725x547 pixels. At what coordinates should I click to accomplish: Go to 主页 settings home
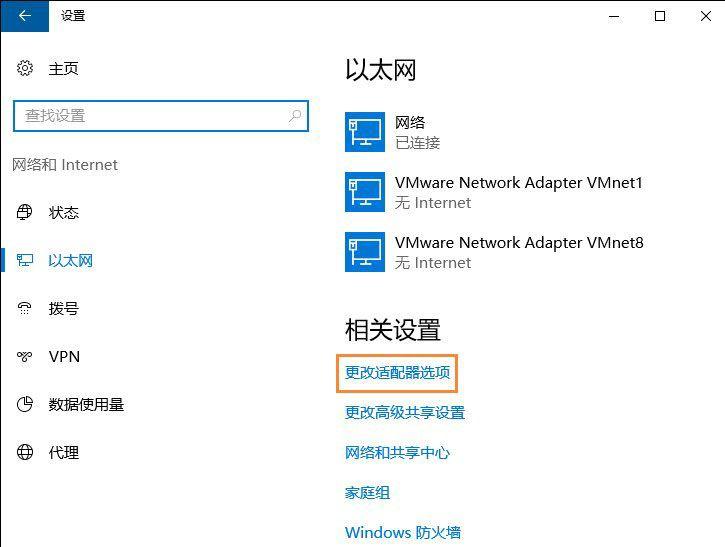(63, 69)
